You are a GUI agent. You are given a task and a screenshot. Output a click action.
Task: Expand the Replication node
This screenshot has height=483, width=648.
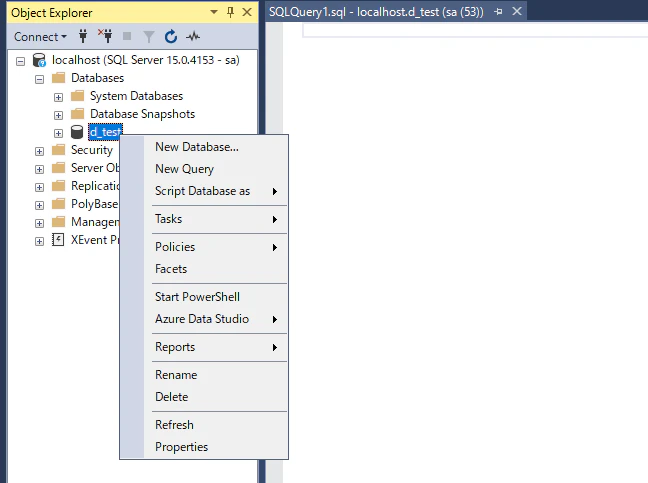click(39, 188)
